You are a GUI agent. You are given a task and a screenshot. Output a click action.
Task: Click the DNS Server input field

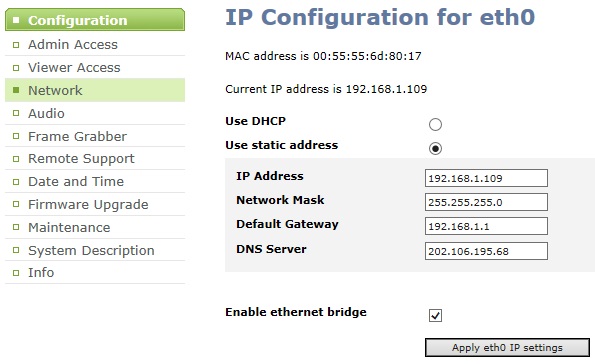(x=486, y=251)
